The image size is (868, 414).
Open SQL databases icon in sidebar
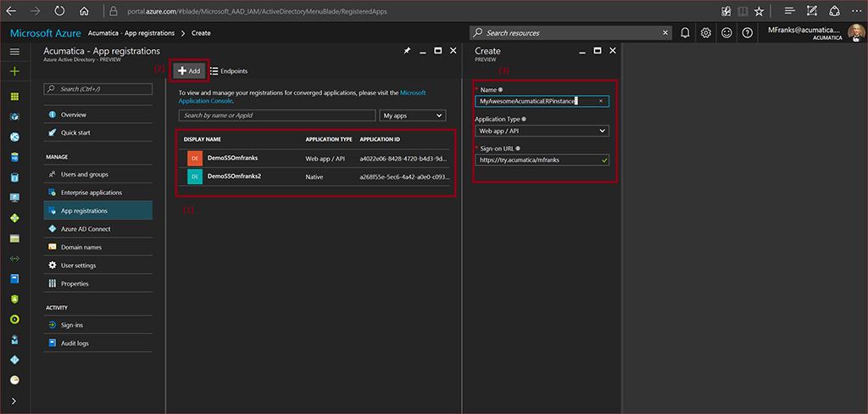point(15,158)
